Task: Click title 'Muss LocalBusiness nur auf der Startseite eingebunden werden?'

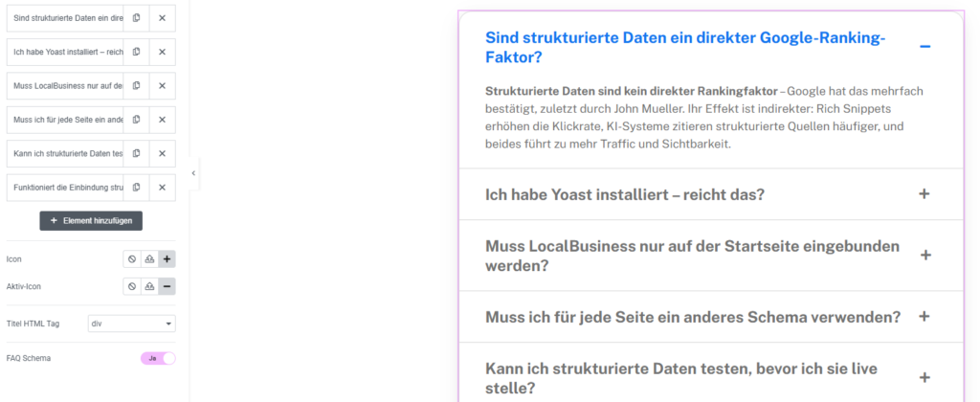Action: click(x=693, y=256)
